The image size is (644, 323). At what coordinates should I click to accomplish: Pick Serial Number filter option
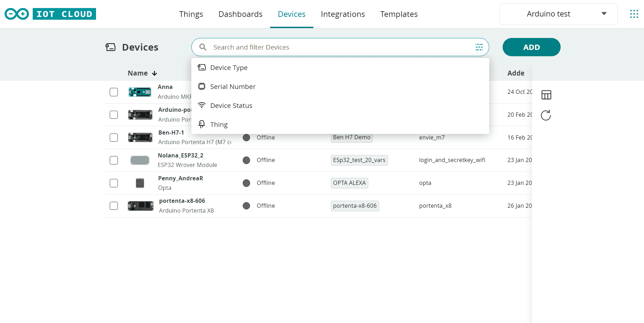(232, 86)
